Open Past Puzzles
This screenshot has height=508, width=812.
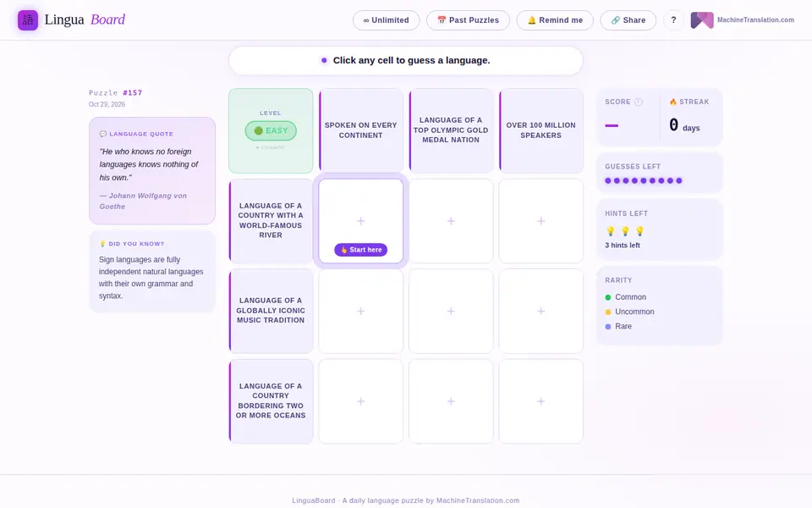pos(468,20)
